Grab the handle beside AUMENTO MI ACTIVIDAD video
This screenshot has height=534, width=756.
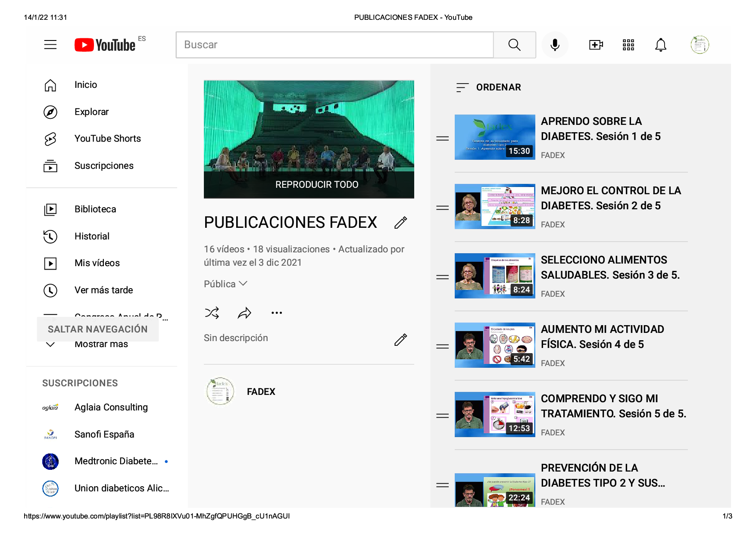[443, 346]
